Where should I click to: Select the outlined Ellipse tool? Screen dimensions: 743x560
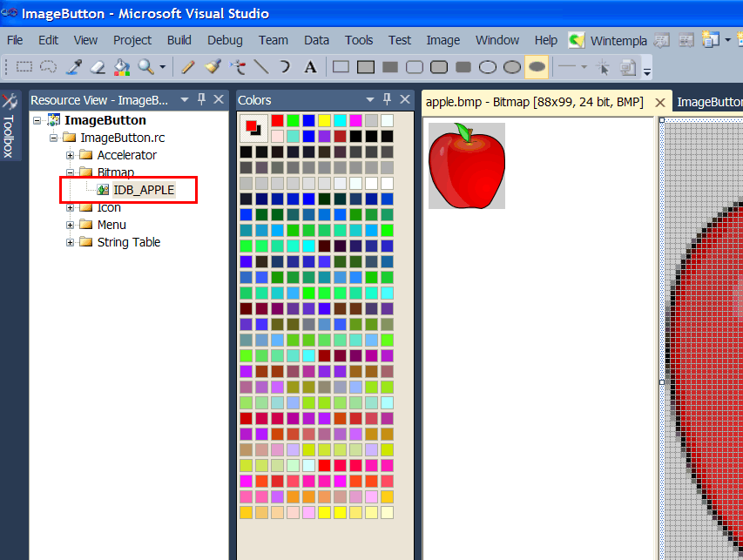pos(488,67)
